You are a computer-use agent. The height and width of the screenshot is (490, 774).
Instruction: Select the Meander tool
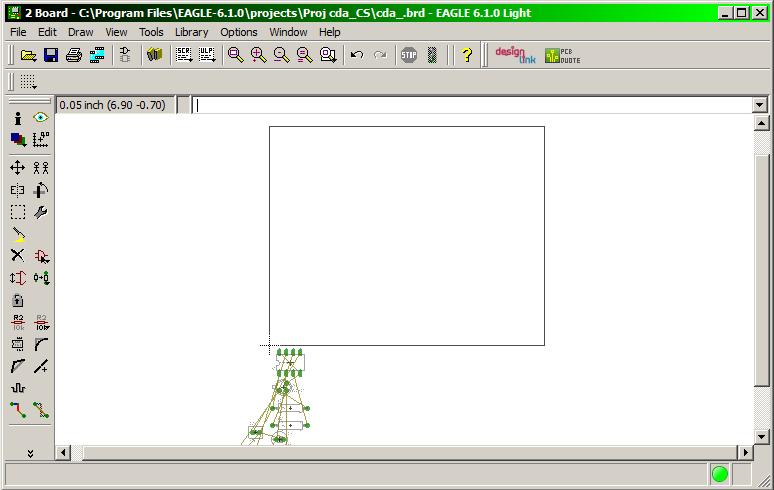point(18,387)
